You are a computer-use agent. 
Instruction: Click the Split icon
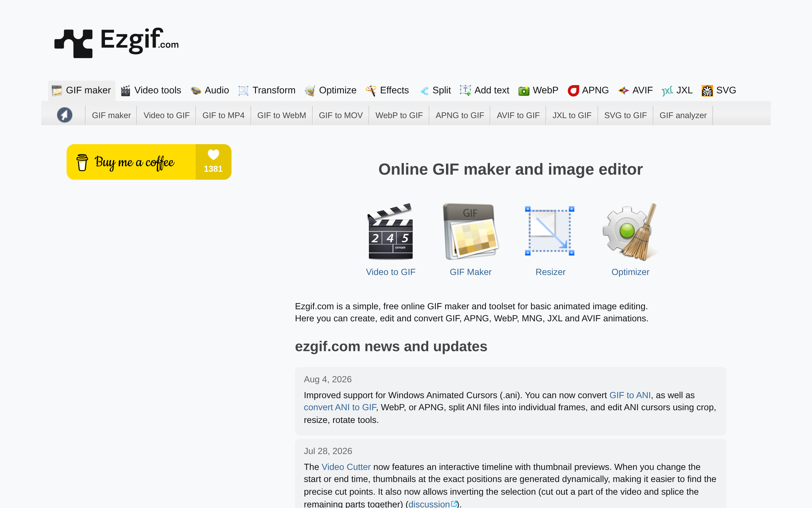424,91
